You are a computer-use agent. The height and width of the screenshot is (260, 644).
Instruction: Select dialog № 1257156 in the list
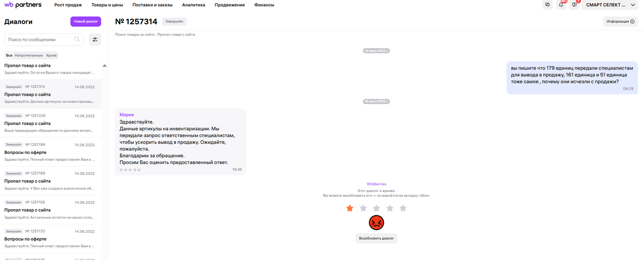click(50, 210)
